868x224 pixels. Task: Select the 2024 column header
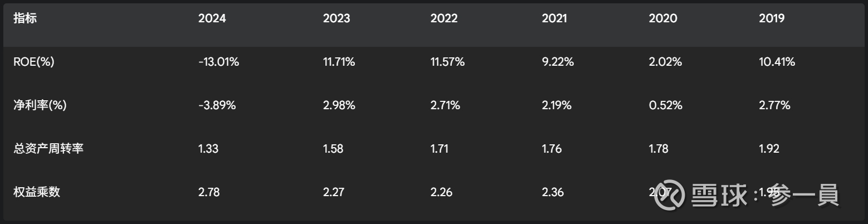pyautogui.click(x=212, y=18)
